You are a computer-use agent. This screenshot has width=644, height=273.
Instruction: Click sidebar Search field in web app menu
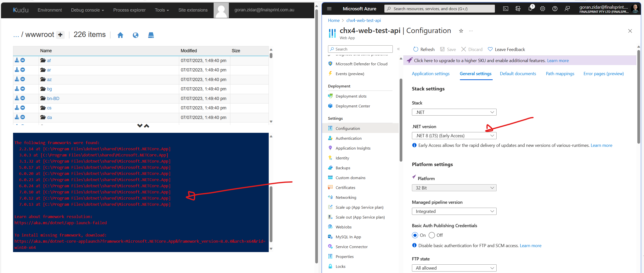tap(360, 49)
